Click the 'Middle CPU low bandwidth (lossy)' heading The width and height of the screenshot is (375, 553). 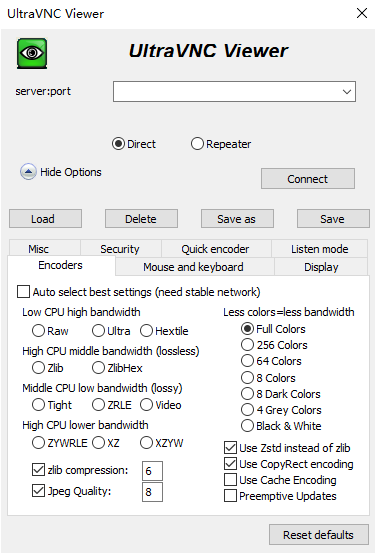[102, 388]
